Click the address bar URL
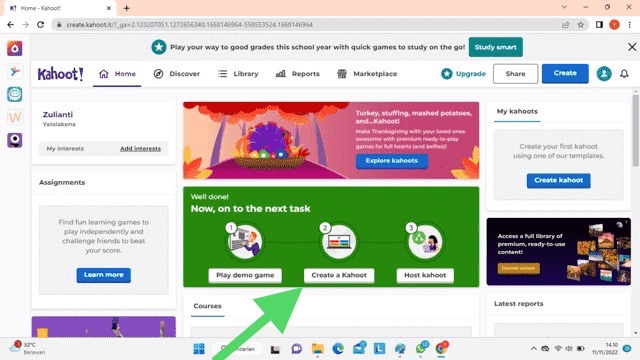 pos(190,25)
